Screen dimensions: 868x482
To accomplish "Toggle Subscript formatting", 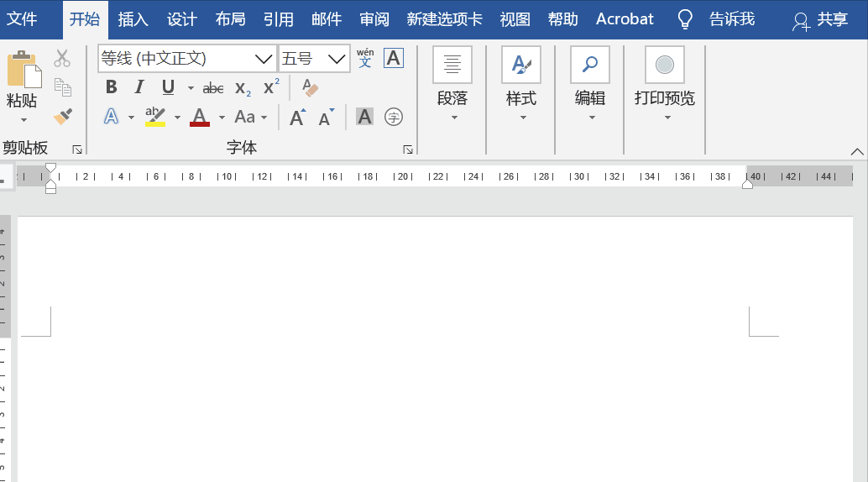I will (x=243, y=88).
